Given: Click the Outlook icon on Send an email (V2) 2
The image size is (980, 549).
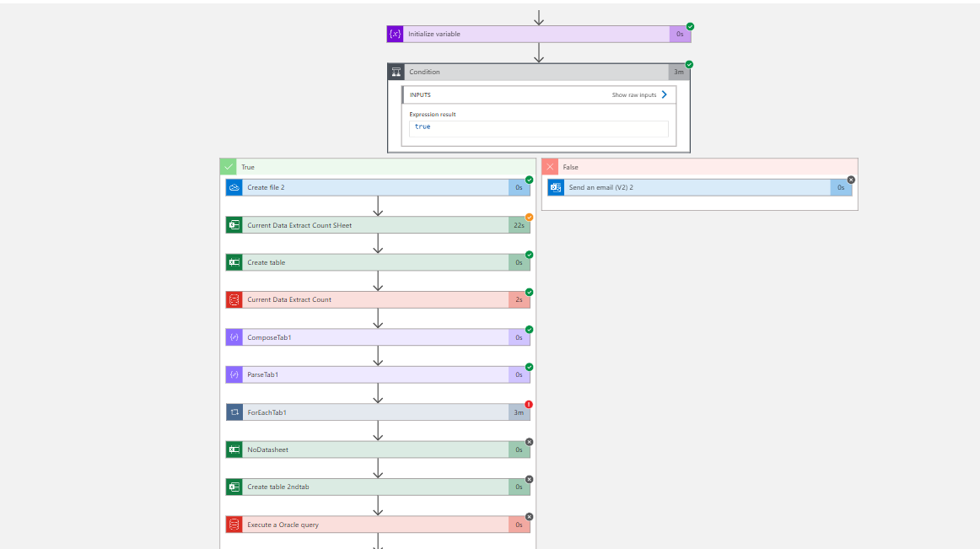Looking at the screenshot, I should [556, 186].
